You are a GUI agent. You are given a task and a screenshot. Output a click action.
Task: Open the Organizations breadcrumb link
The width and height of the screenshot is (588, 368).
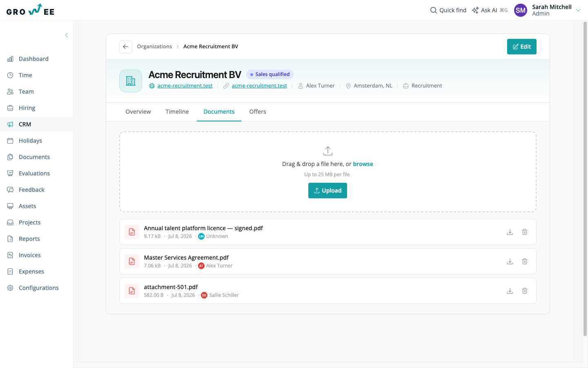click(154, 47)
